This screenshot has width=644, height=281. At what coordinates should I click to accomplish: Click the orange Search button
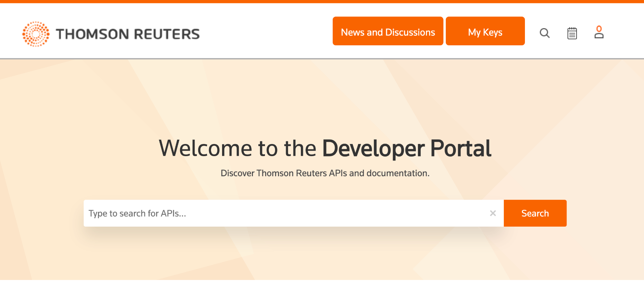[535, 213]
